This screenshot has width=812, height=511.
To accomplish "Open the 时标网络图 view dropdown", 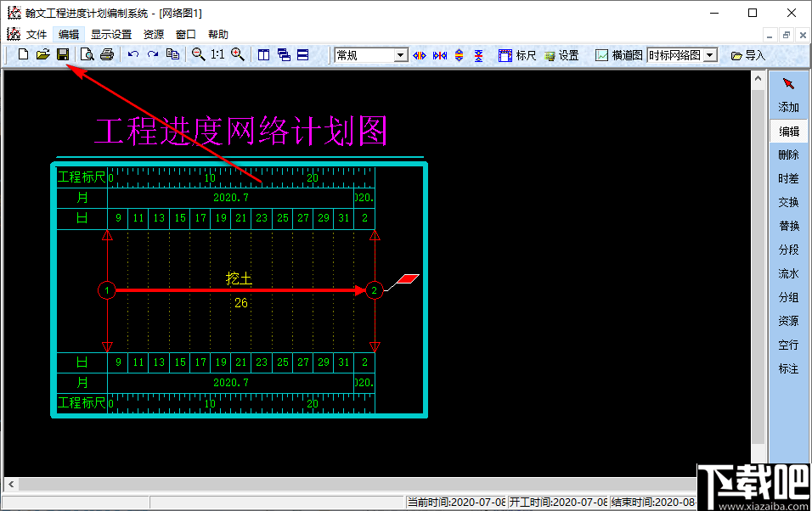I will (x=710, y=55).
